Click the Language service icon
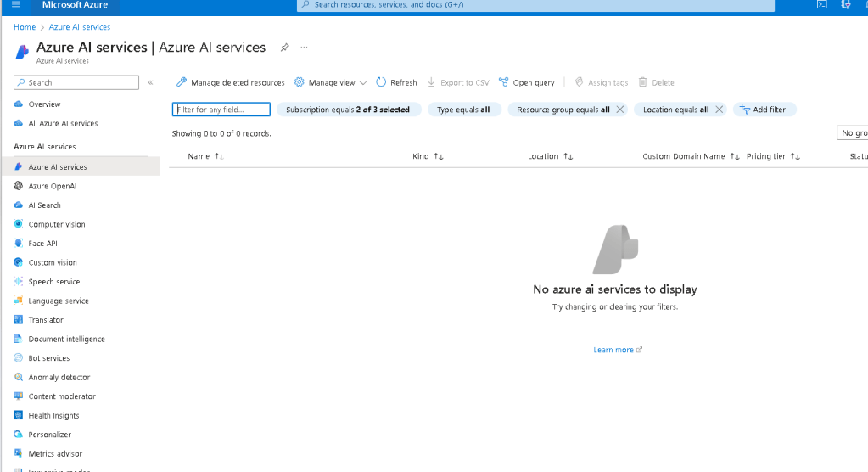Viewport: 868px width, 472px height. (x=19, y=301)
